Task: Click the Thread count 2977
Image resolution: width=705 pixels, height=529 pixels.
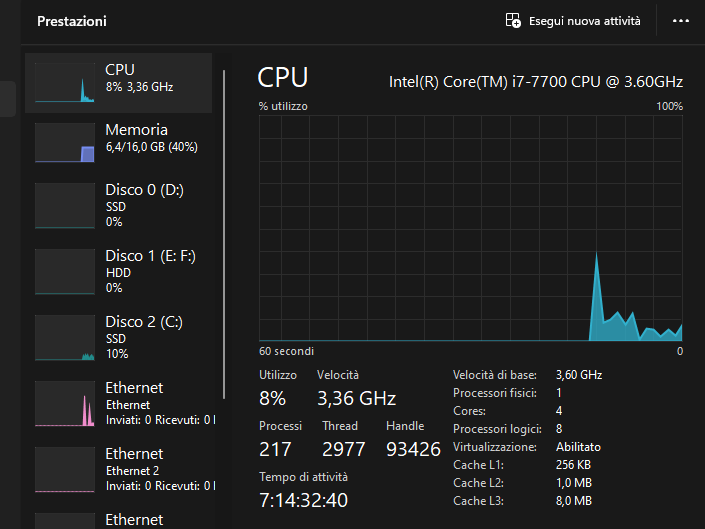Action: pos(344,449)
